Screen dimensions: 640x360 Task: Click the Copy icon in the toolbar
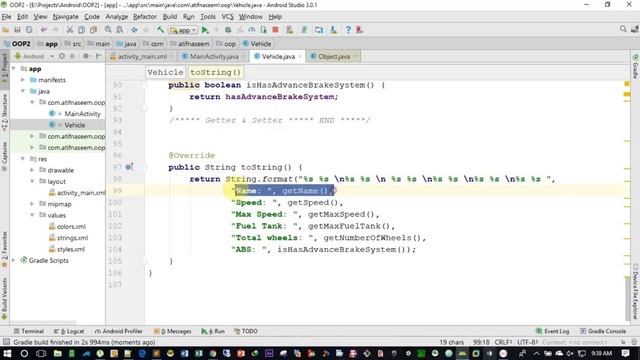tap(82, 30)
